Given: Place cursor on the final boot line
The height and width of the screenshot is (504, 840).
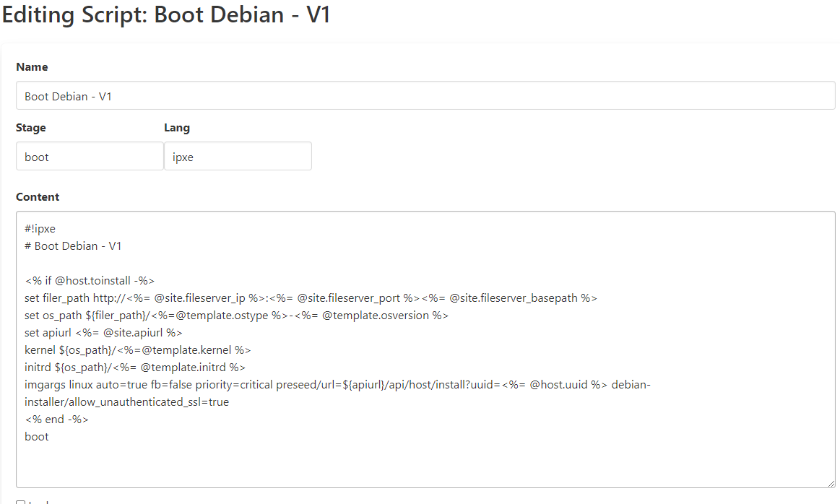Looking at the screenshot, I should click(37, 437).
